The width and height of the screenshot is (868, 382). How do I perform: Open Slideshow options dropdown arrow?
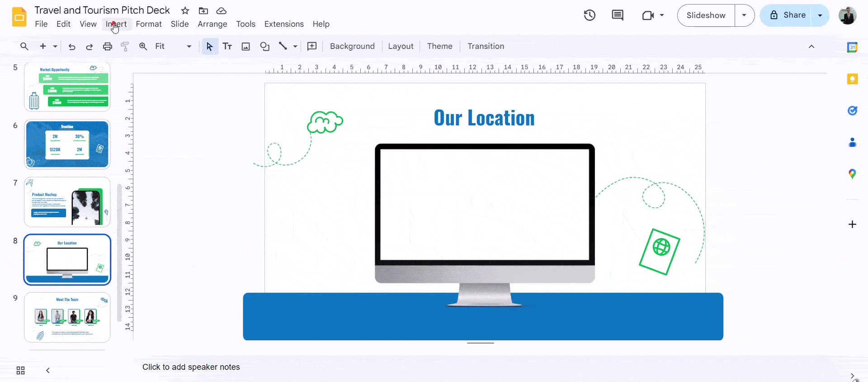click(x=744, y=15)
